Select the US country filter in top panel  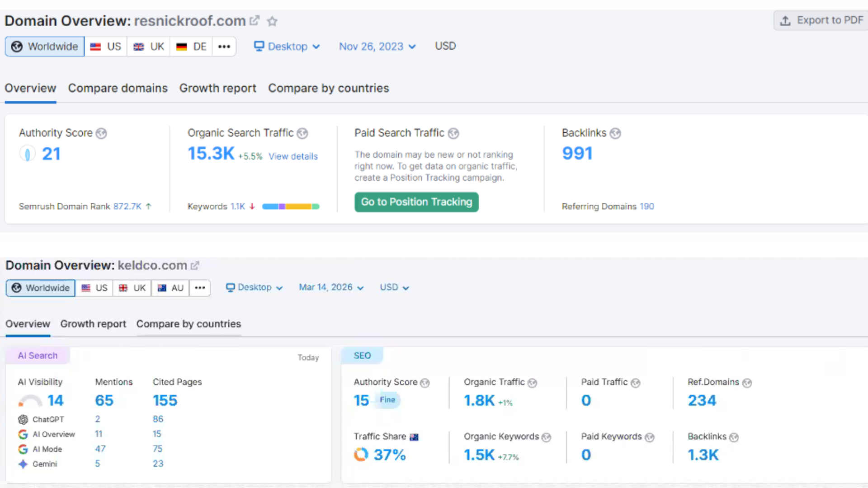[x=106, y=47]
